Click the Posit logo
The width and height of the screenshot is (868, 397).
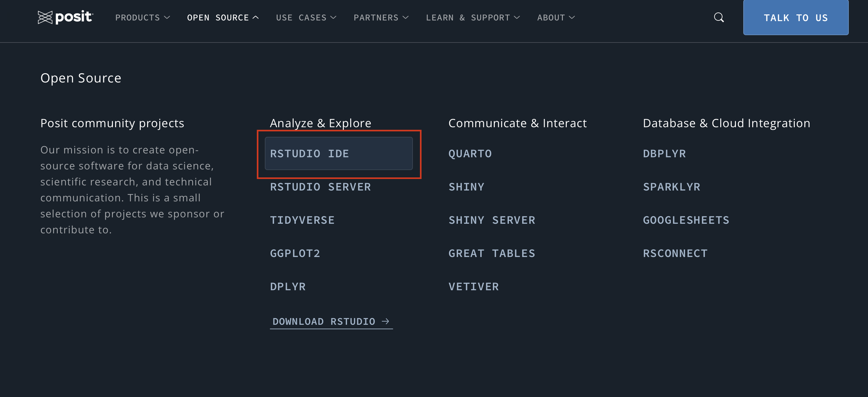pyautogui.click(x=65, y=17)
